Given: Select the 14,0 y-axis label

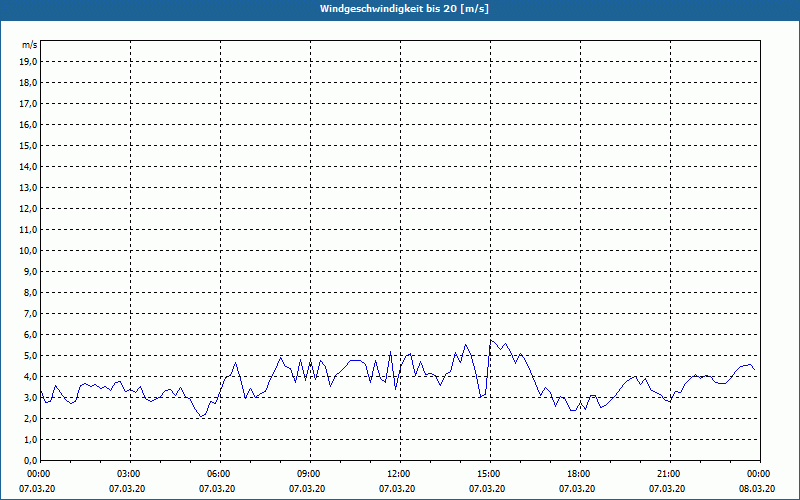Looking at the screenshot, I should tap(29, 166).
